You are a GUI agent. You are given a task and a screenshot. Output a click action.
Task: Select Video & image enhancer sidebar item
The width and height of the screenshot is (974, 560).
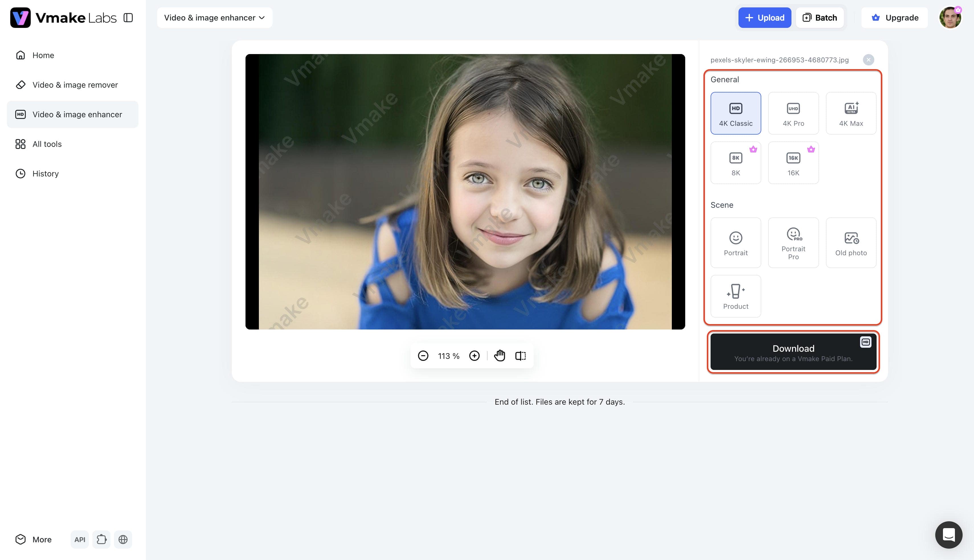point(73,115)
